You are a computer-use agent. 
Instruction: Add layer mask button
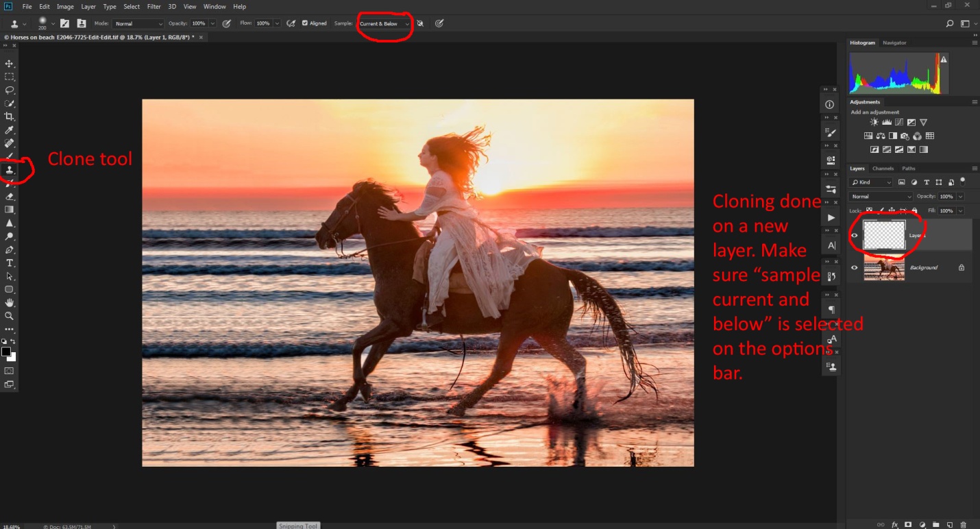(x=908, y=524)
